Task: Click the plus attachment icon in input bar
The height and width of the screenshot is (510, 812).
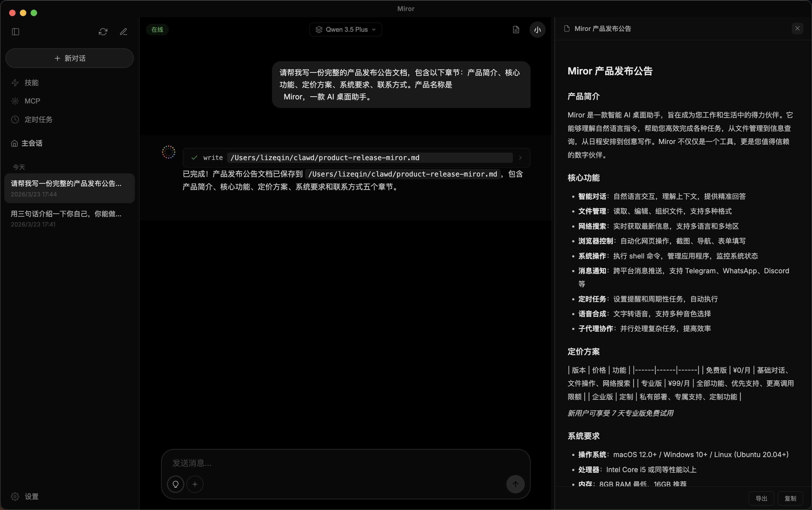Action: 195,484
